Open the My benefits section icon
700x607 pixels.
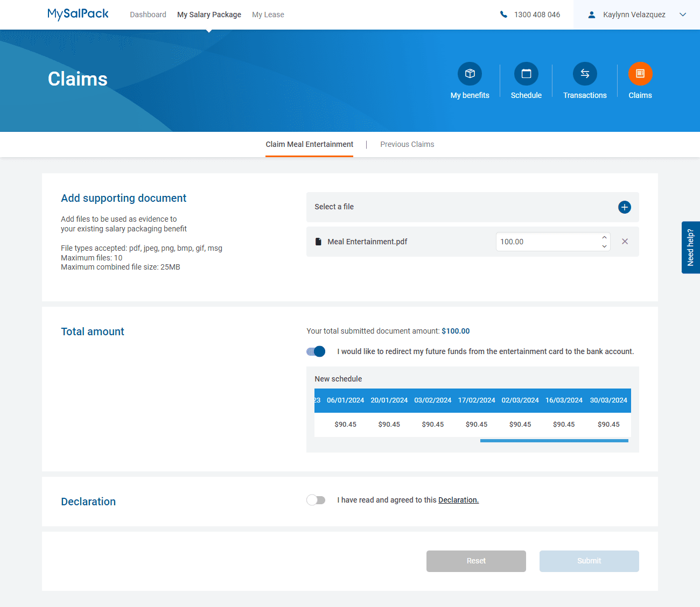pos(469,74)
